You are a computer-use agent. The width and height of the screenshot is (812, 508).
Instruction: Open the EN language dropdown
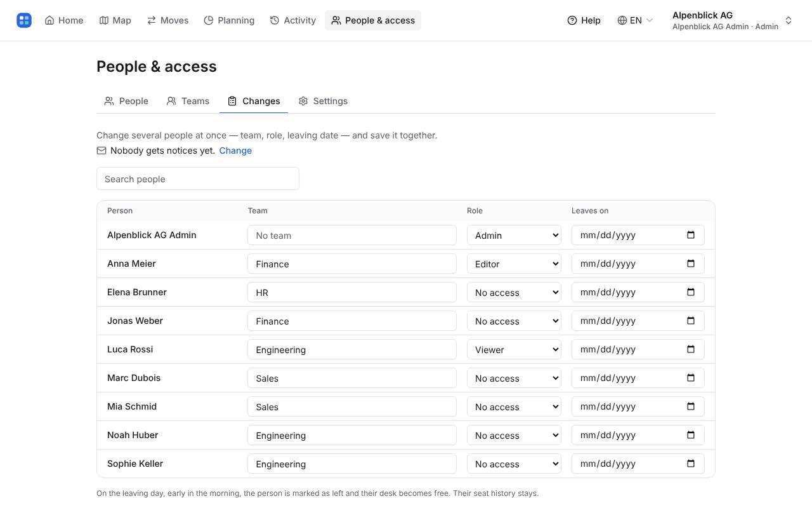coord(635,20)
